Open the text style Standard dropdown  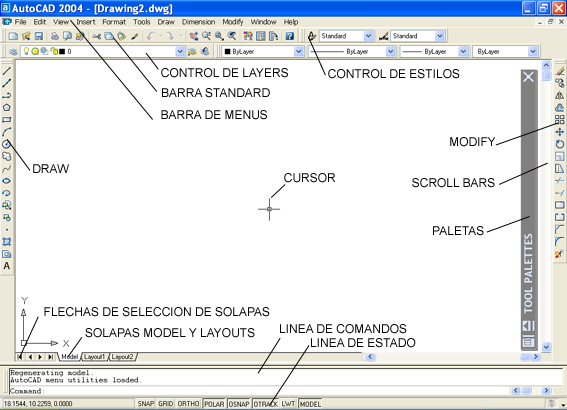(x=368, y=36)
